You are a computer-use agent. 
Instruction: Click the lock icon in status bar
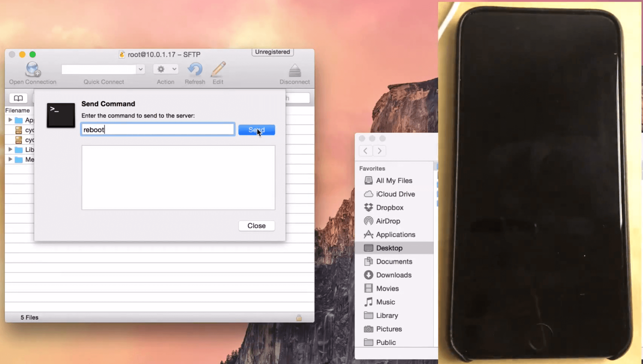299,318
